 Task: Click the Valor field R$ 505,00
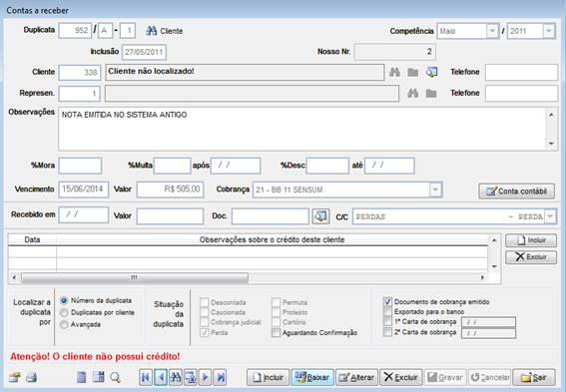170,190
